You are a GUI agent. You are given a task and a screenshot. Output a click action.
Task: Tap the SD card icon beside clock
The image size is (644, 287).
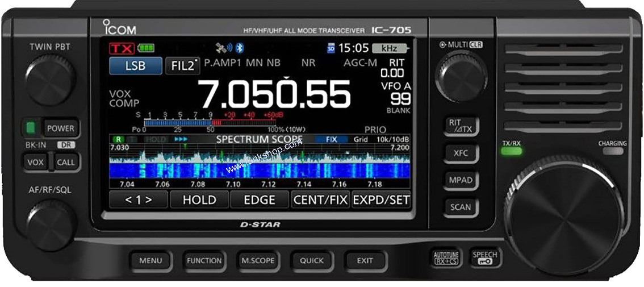tap(331, 48)
